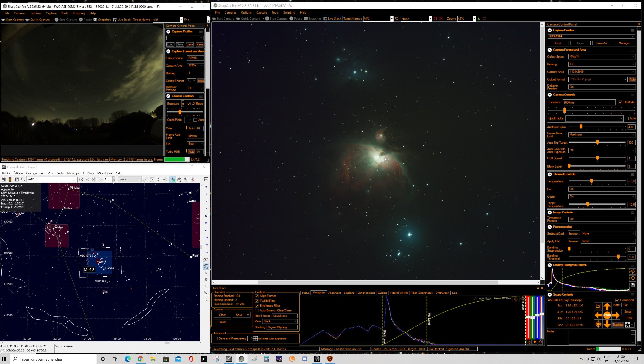Switch to the Alignment tab in Live Stack
This screenshot has height=364, width=644.
(334, 293)
